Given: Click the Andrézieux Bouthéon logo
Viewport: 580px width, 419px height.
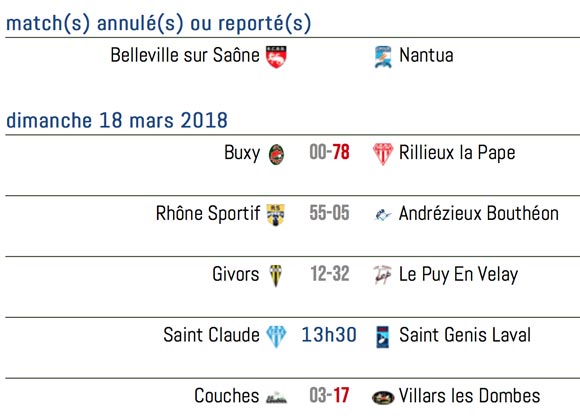Looking at the screenshot, I should click(383, 214).
